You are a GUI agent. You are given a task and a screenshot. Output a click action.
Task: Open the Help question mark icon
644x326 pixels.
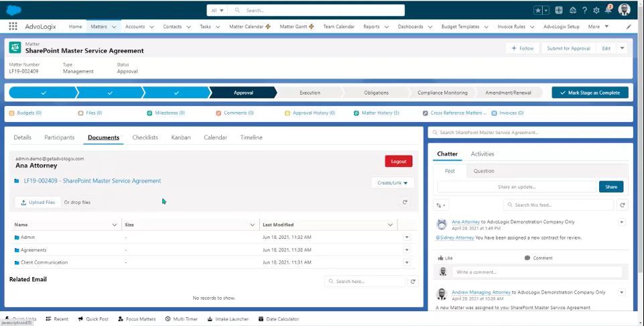[584, 10]
